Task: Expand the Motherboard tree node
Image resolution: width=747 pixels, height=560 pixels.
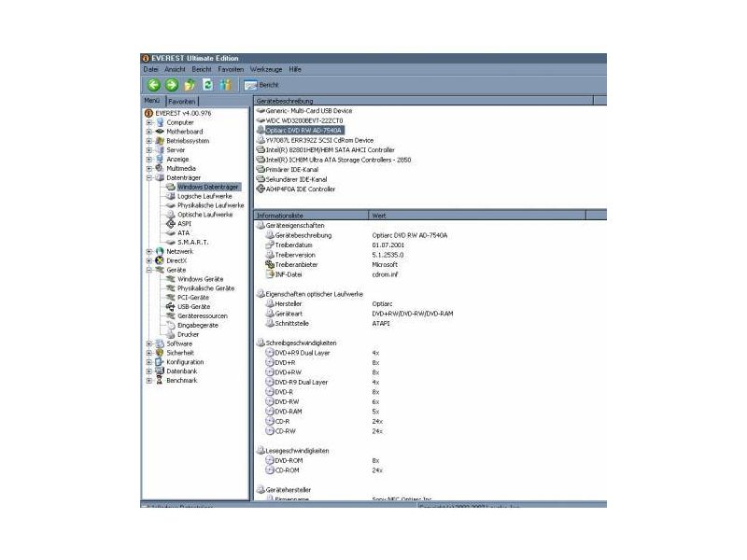Action: pos(149,132)
